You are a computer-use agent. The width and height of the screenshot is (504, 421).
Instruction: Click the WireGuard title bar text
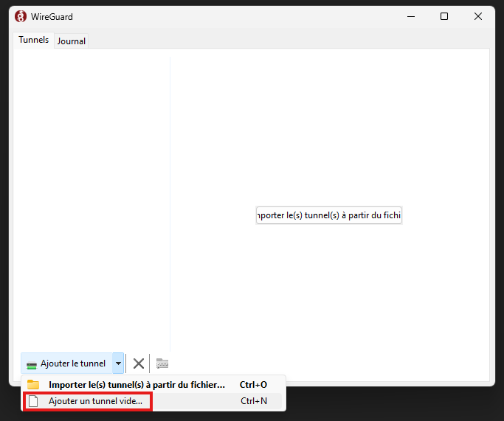tap(52, 16)
